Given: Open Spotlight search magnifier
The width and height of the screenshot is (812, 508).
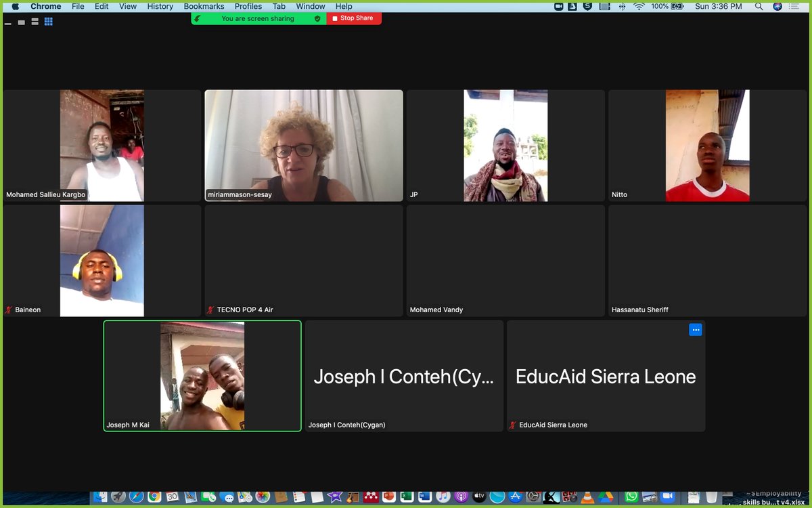Looking at the screenshot, I should pyautogui.click(x=759, y=6).
